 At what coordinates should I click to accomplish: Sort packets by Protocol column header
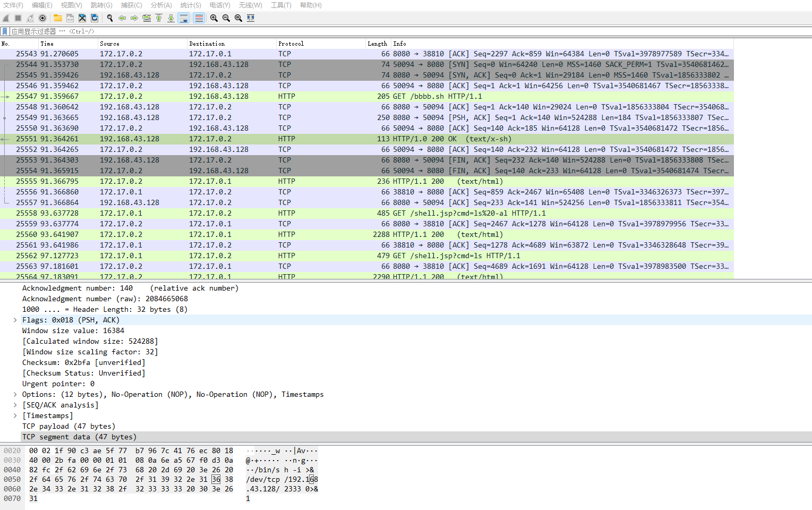pos(321,44)
